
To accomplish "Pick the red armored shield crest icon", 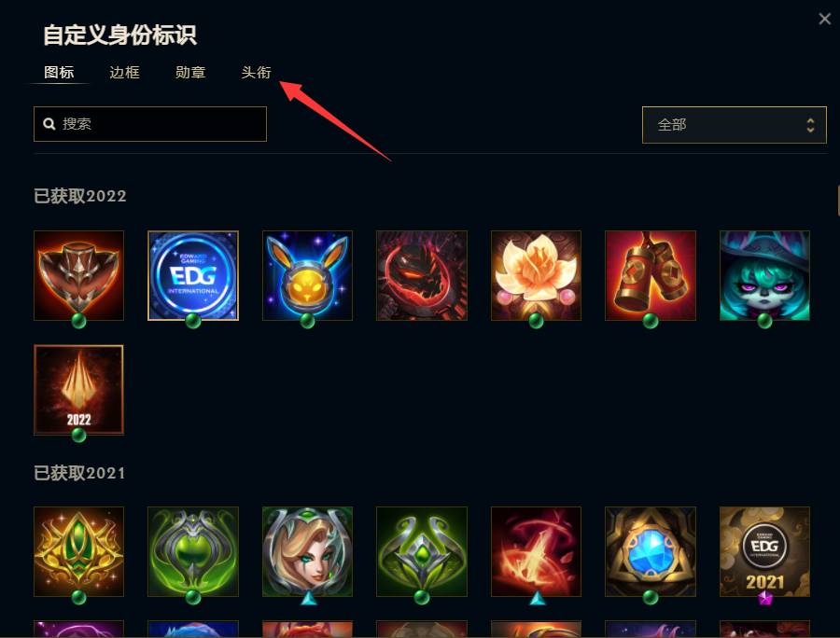I will coord(78,276).
